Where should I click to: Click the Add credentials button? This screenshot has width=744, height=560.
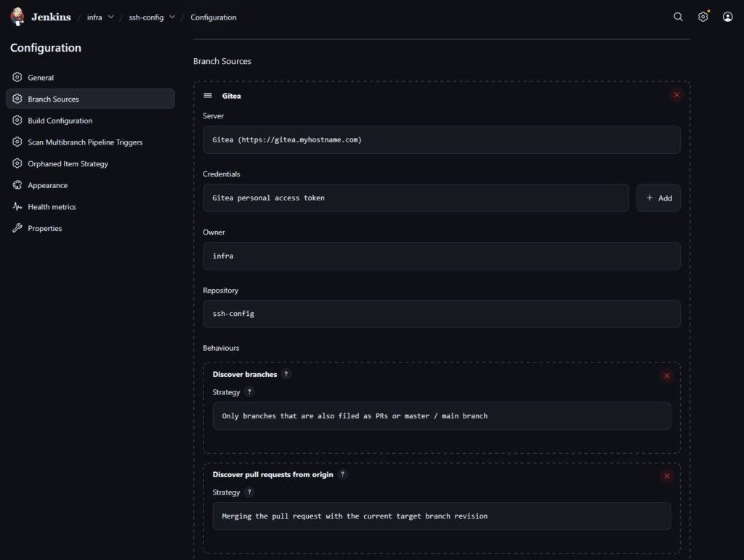tap(658, 198)
